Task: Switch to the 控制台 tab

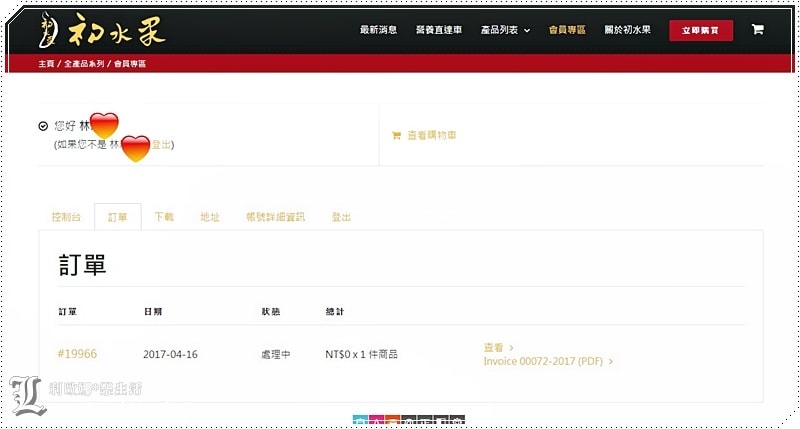Action: [64, 217]
